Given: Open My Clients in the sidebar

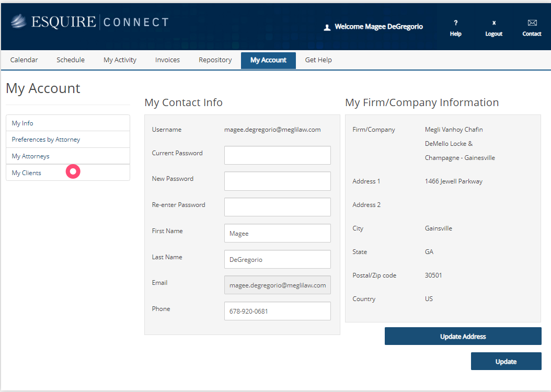Looking at the screenshot, I should (27, 173).
